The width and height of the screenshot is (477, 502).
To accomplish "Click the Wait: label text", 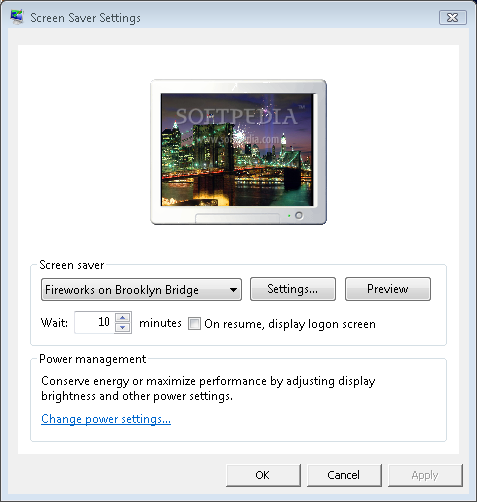I will click(54, 323).
